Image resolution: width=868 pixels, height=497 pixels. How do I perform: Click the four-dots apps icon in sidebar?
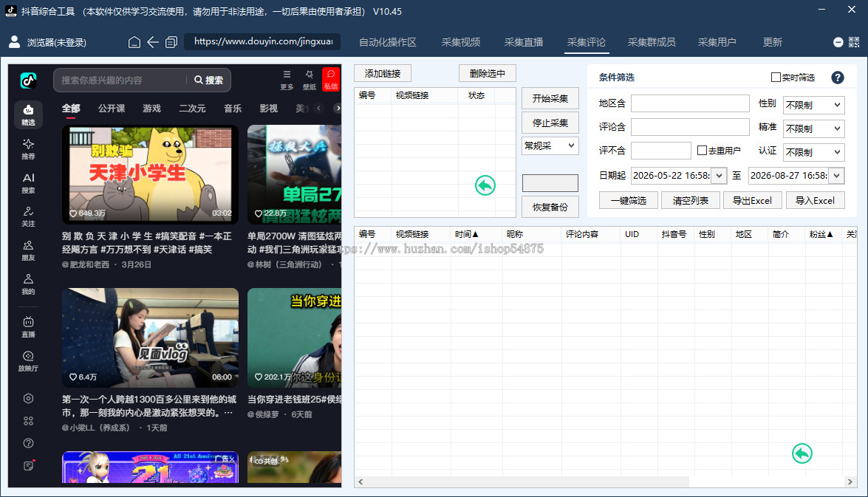28,421
